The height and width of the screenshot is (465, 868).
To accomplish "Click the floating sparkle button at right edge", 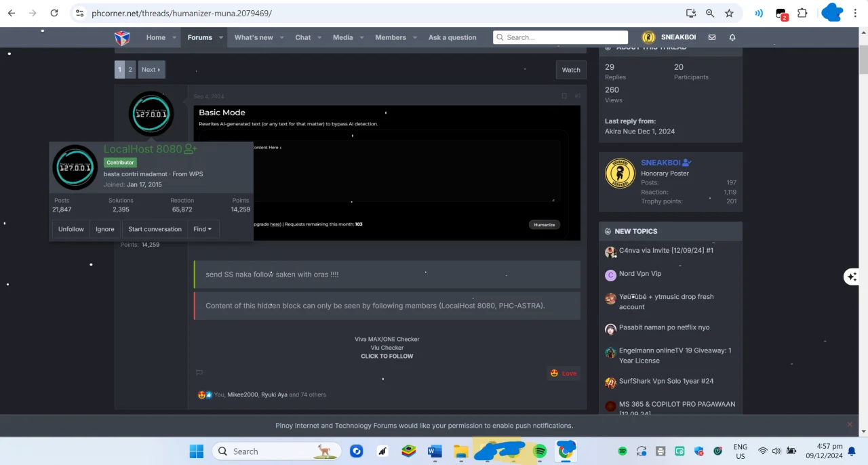I will [x=852, y=277].
